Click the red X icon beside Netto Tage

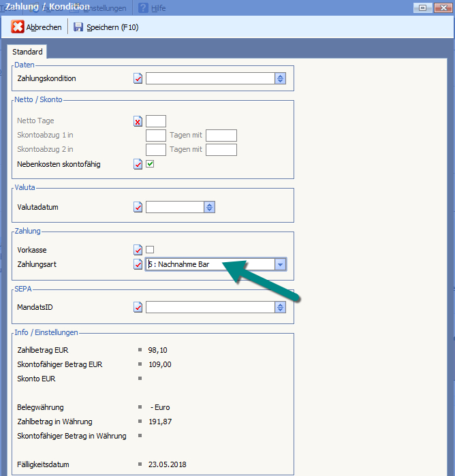point(138,122)
